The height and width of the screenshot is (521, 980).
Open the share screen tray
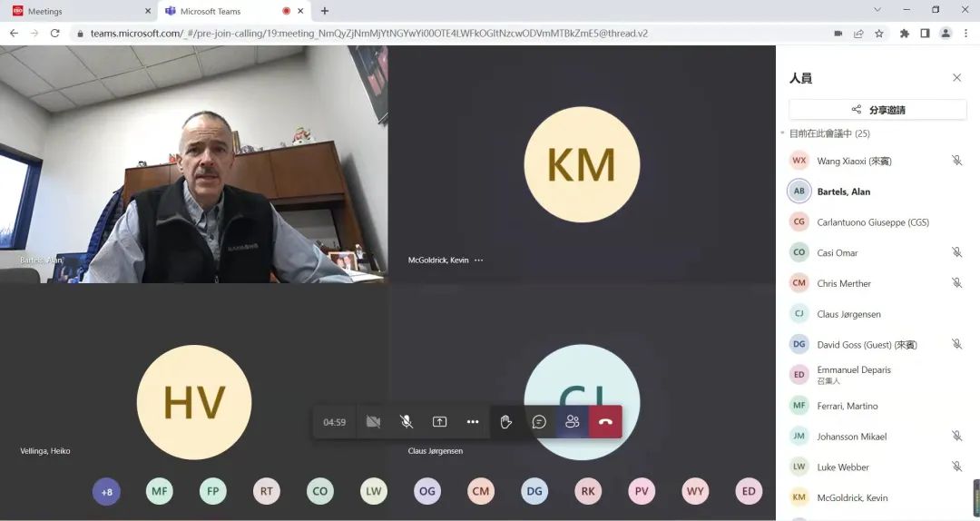[439, 422]
